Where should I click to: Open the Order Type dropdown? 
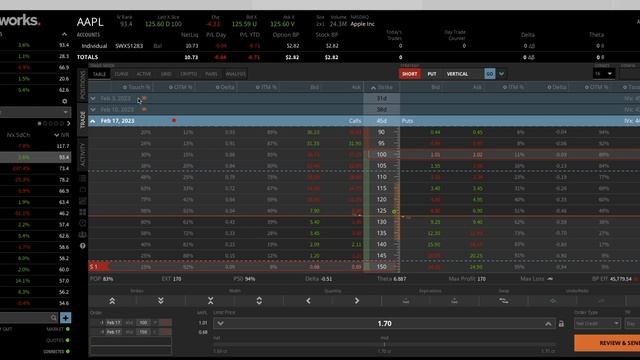[x=597, y=324]
